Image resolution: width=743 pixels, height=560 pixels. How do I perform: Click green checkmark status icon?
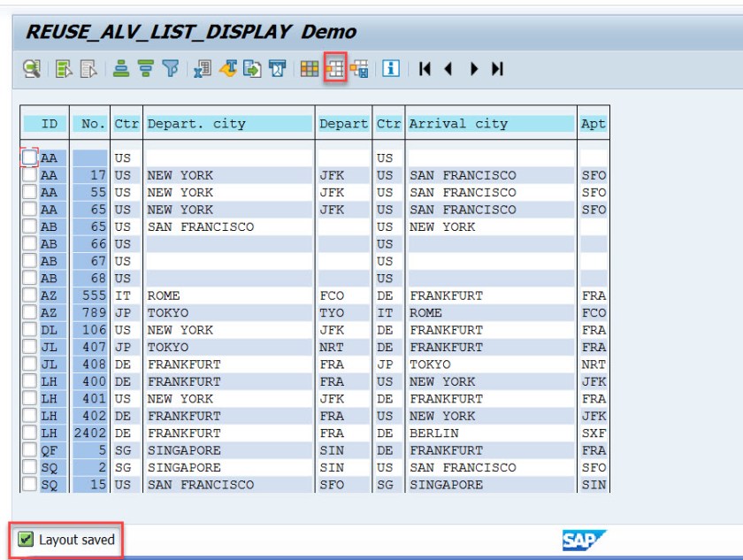(x=25, y=539)
